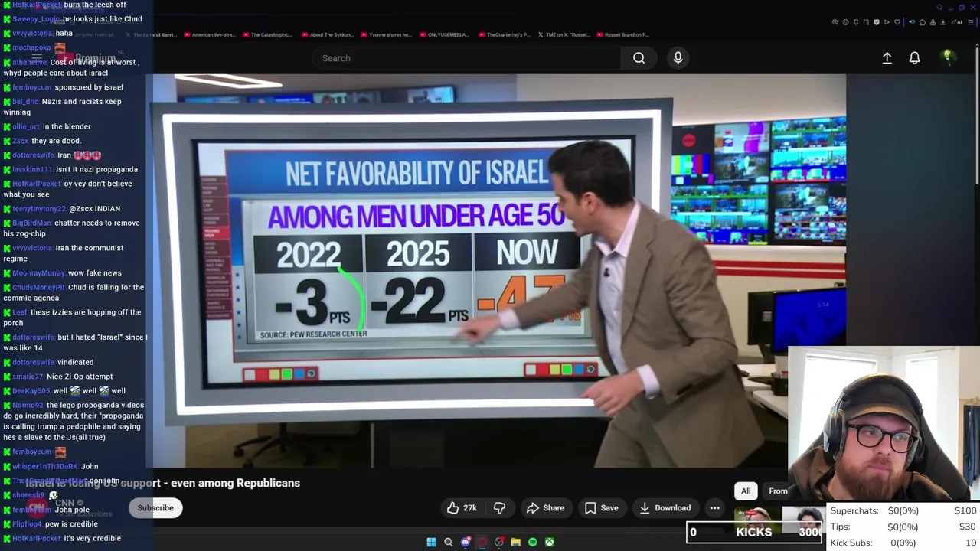Click the YouTube search input field
Viewport: 980px width, 551px height.
pyautogui.click(x=467, y=58)
